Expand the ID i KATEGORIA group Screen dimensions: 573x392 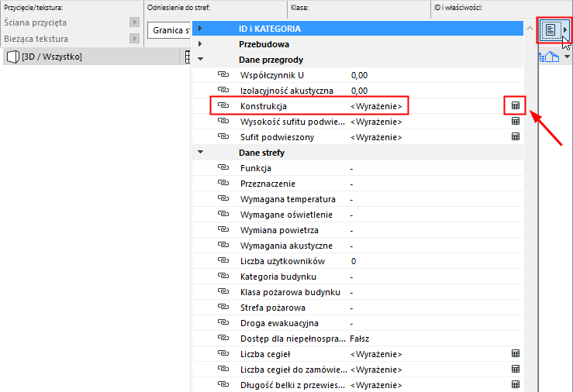[x=200, y=28]
